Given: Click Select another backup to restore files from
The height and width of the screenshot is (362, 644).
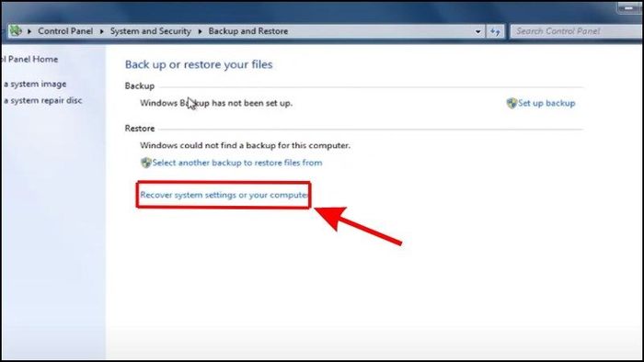Looking at the screenshot, I should [237, 163].
